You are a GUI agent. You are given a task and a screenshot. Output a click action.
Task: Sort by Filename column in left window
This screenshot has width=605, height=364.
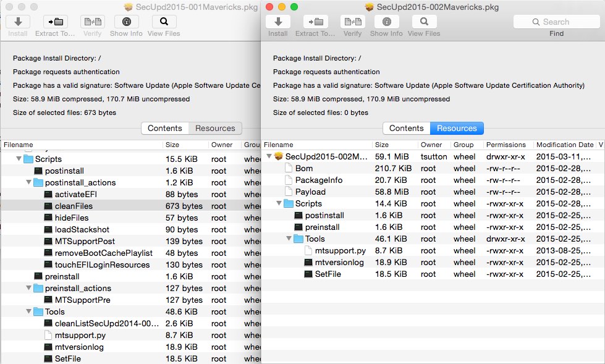(x=82, y=145)
